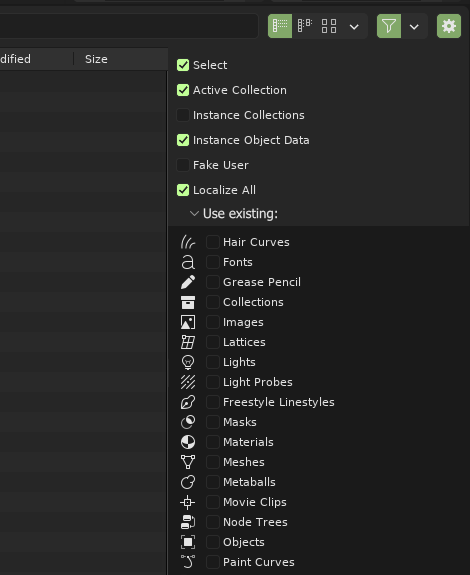Click the Lights bulb icon
Screen dimensions: 470x575
coord(188,362)
